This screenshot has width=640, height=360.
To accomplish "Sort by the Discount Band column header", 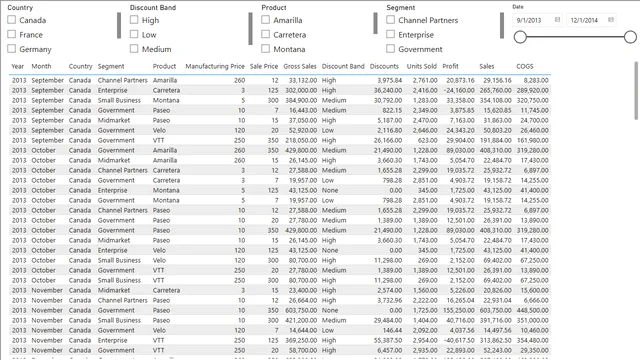I will (x=343, y=66).
